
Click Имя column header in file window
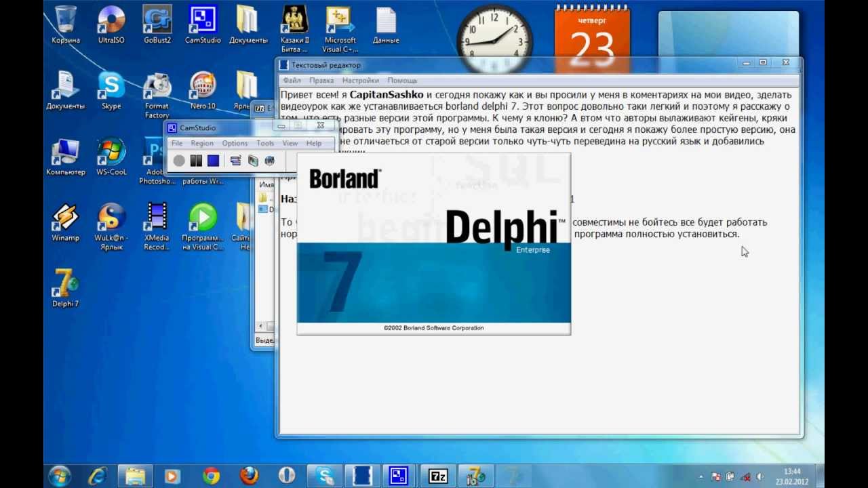pyautogui.click(x=267, y=184)
